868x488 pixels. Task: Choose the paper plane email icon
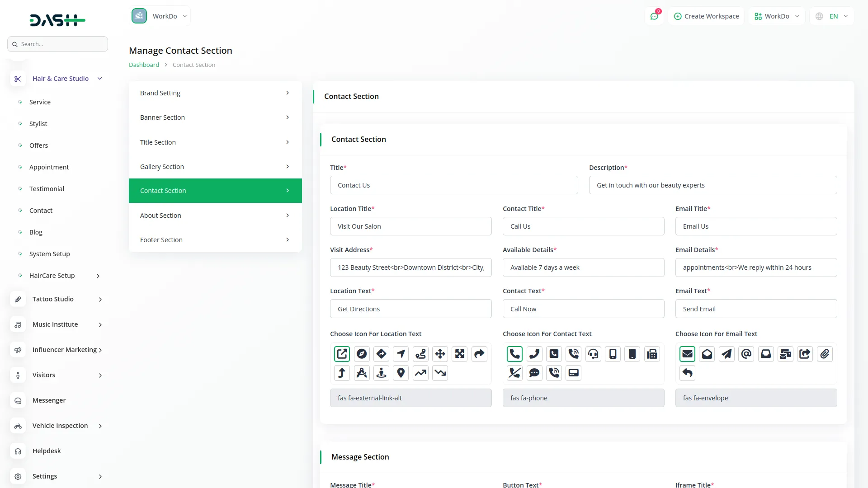[726, 354]
